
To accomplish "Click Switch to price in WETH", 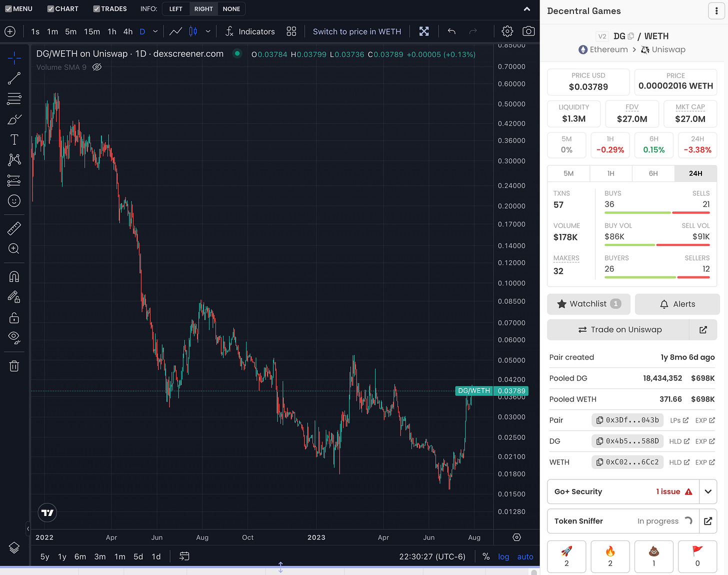I will [x=357, y=31].
